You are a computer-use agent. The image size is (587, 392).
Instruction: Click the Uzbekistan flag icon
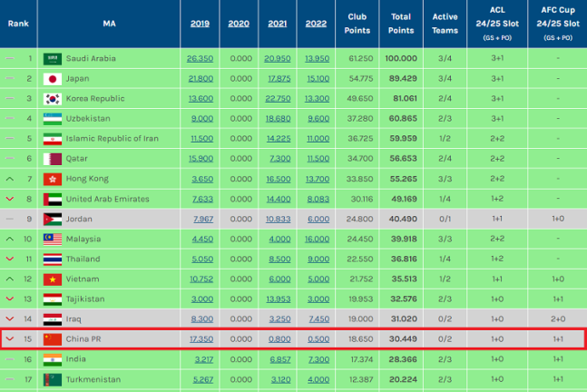(53, 119)
